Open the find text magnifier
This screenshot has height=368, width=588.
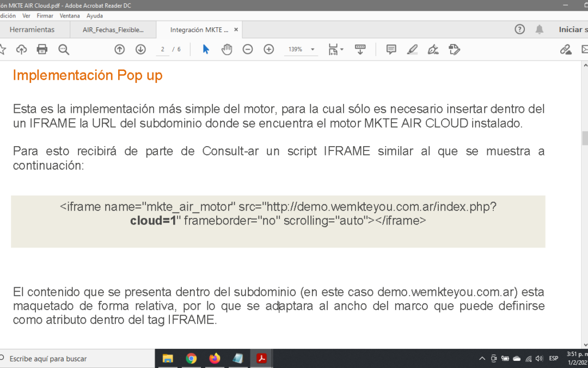click(64, 50)
